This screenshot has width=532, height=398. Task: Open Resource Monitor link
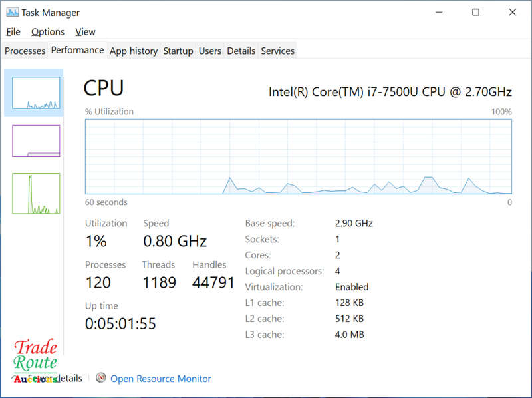tap(161, 379)
